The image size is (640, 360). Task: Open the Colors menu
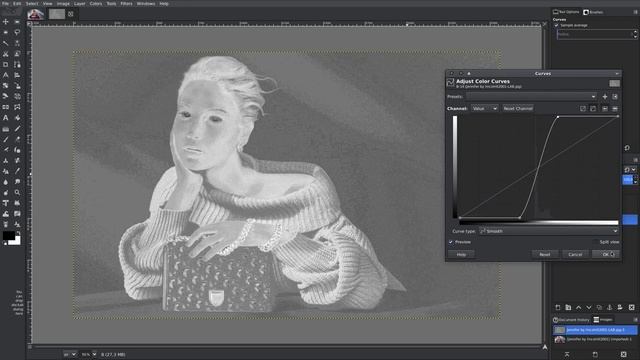[96, 4]
